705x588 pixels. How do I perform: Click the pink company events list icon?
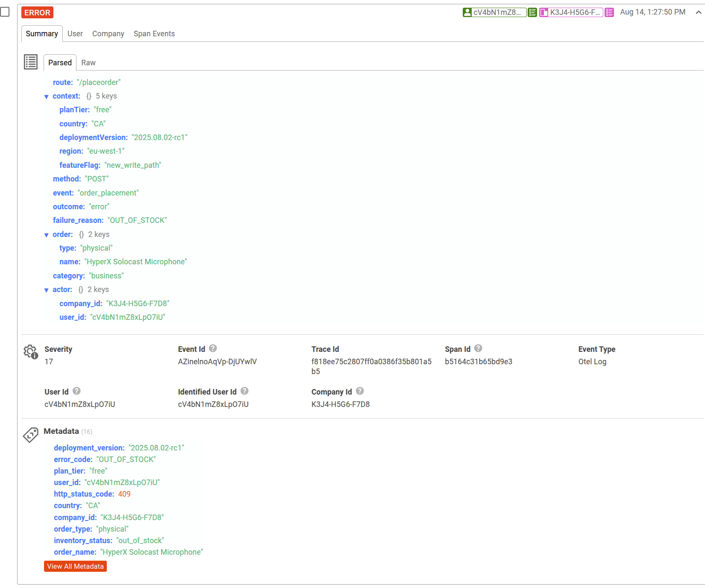(x=609, y=12)
